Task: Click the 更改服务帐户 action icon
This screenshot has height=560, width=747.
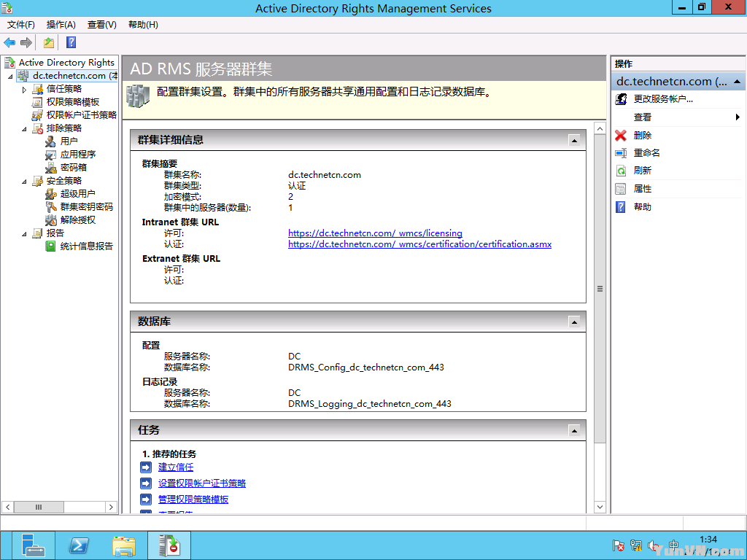Action: 621,99
